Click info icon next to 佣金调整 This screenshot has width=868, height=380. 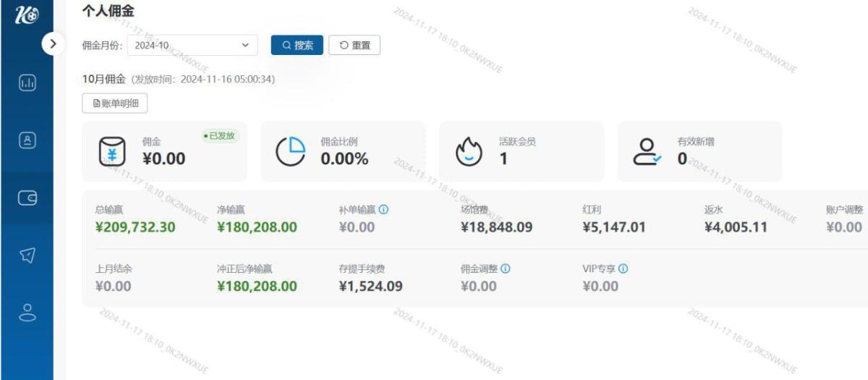point(506,269)
